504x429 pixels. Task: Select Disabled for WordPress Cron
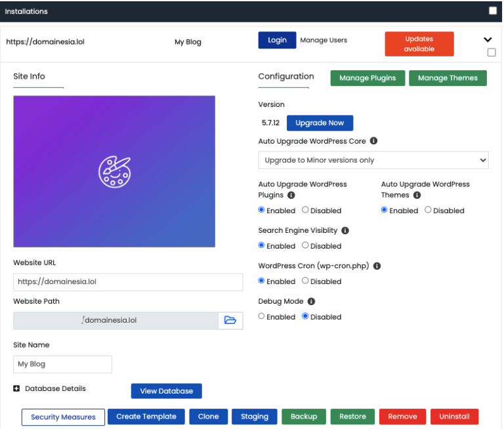click(305, 281)
